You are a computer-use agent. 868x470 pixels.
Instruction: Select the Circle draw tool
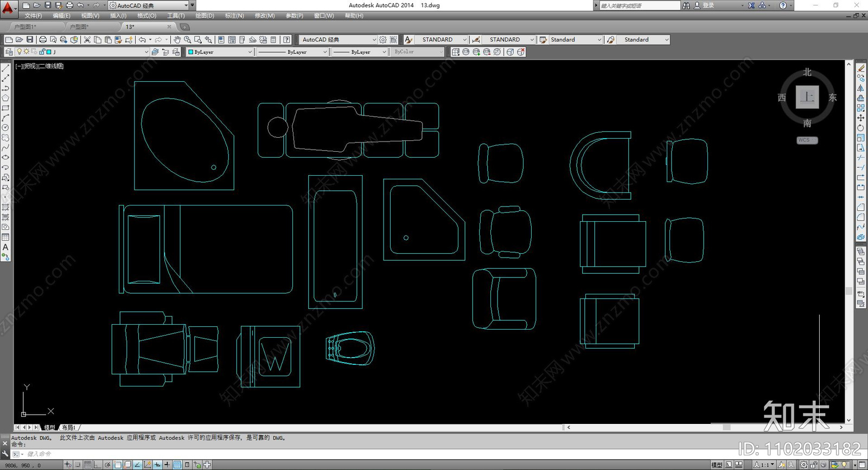[x=5, y=128]
